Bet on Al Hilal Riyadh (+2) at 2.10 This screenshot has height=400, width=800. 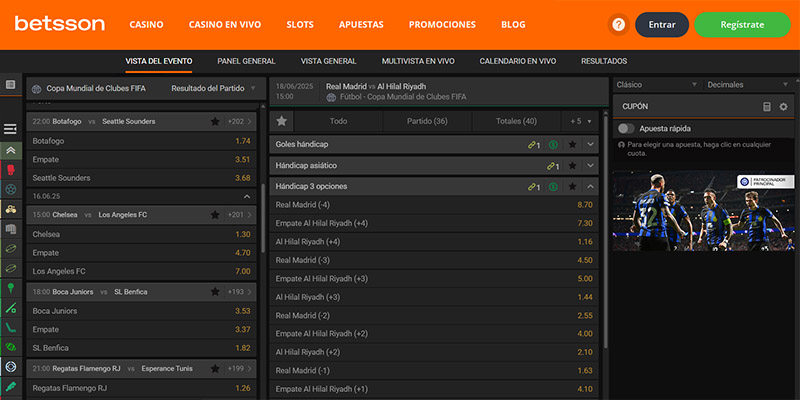pyautogui.click(x=434, y=352)
